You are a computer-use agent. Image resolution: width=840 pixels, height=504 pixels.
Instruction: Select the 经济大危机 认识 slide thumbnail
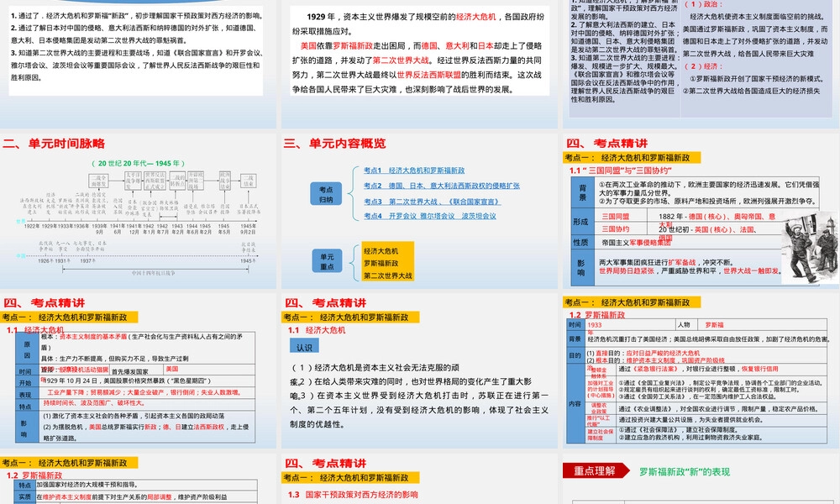[x=419, y=370]
